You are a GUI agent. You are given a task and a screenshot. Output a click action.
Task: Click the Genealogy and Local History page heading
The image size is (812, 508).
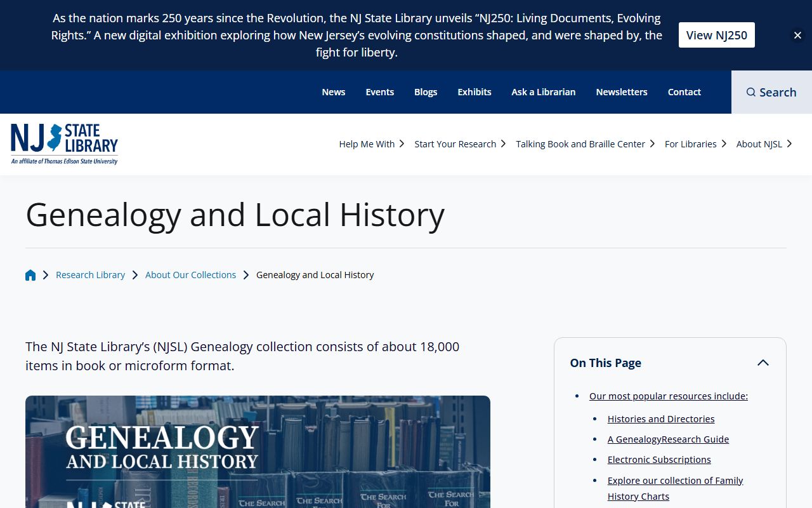pyautogui.click(x=235, y=215)
